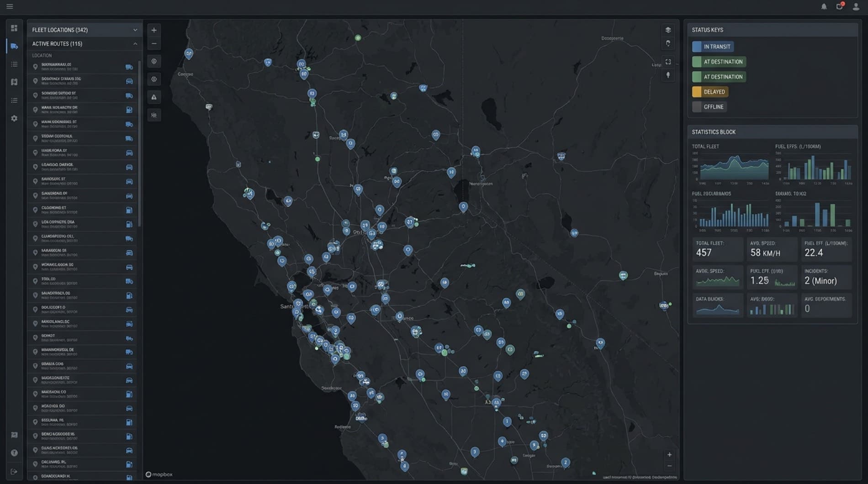Click the 2 (Minor) incidents value
Viewport: 868px width, 484px height.
coord(820,281)
